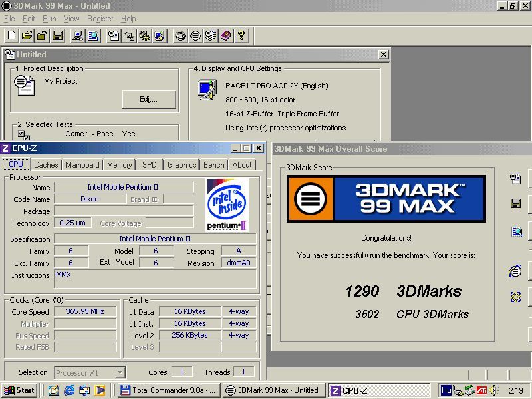Click the Edit... button in Project Description
The width and height of the screenshot is (532, 399).
(149, 99)
